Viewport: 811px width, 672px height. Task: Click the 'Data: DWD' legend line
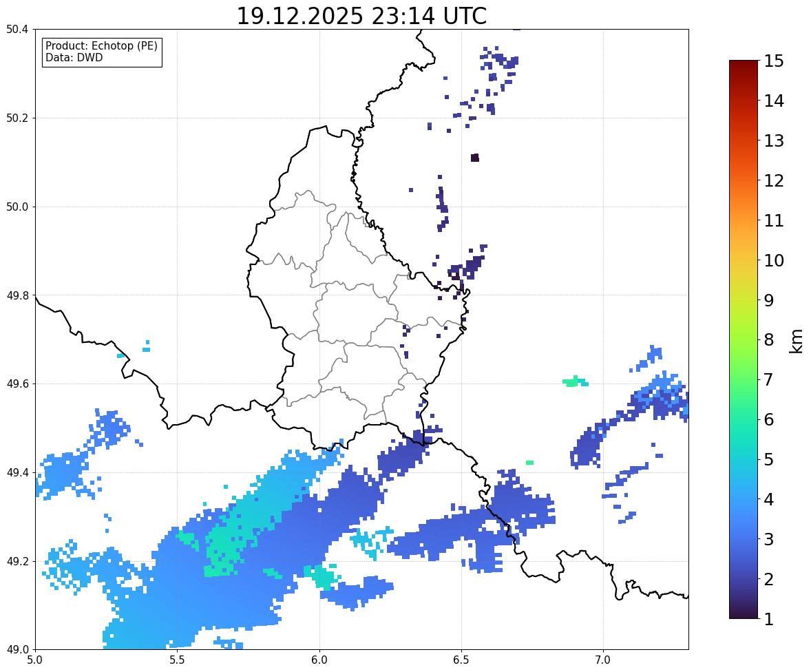pos(74,57)
